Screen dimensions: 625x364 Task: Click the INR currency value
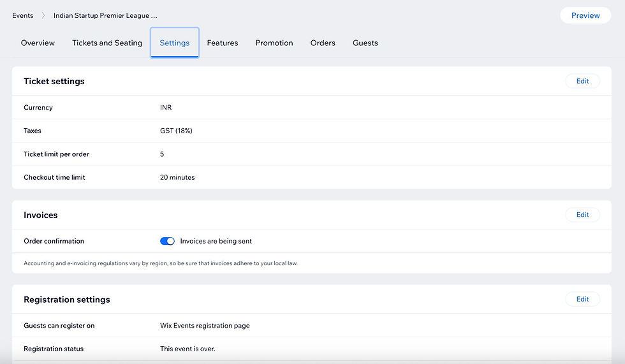click(166, 108)
